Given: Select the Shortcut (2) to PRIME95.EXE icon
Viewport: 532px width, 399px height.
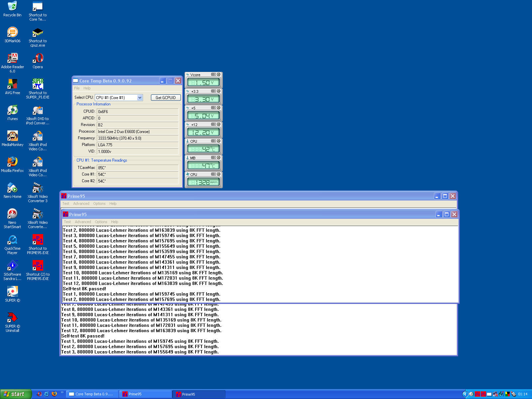Looking at the screenshot, I should click(x=38, y=270).
